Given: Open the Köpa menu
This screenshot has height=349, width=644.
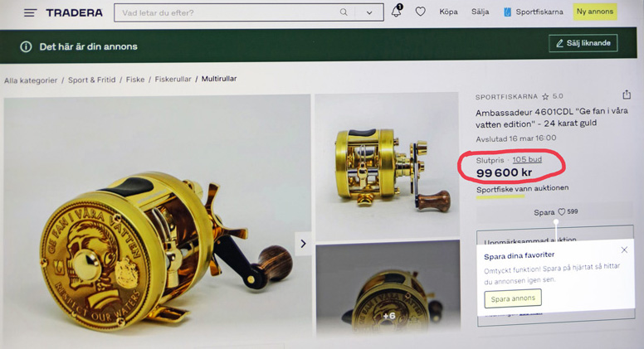Looking at the screenshot, I should [x=448, y=12].
